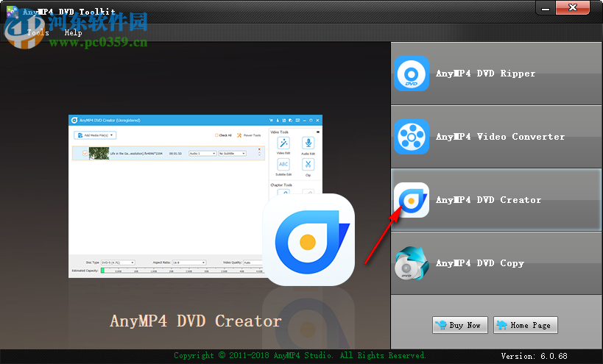The height and width of the screenshot is (364, 603).
Task: Click the AnyMP4 DVD Creator caption text
Action: pyautogui.click(x=196, y=321)
